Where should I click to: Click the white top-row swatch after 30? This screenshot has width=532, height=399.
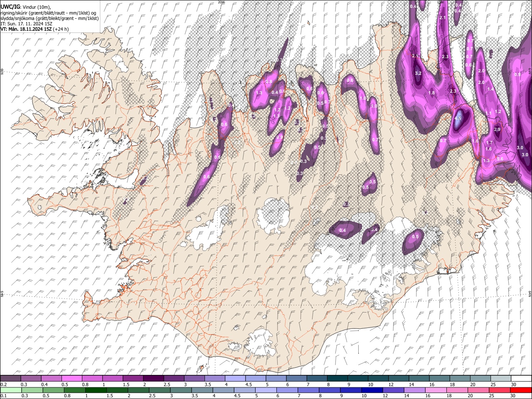522,378
